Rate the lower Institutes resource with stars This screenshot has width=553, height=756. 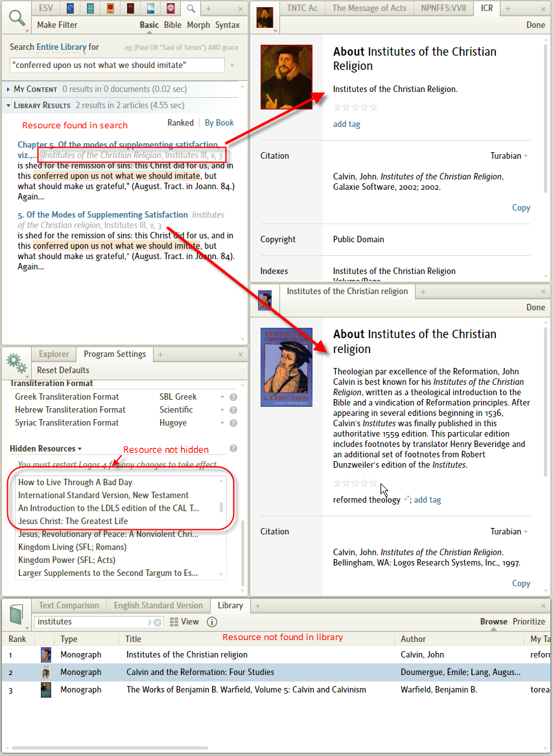(x=355, y=483)
